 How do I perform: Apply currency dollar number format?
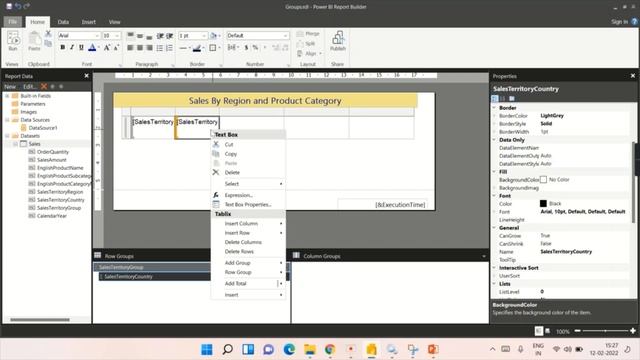point(246,48)
